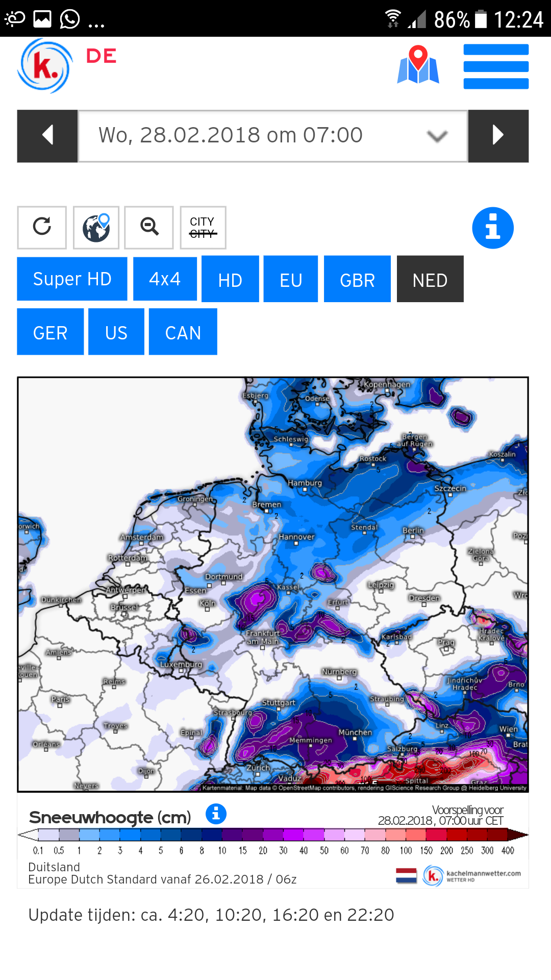Go to next forecast time step
This screenshot has width=551, height=980.
498,136
